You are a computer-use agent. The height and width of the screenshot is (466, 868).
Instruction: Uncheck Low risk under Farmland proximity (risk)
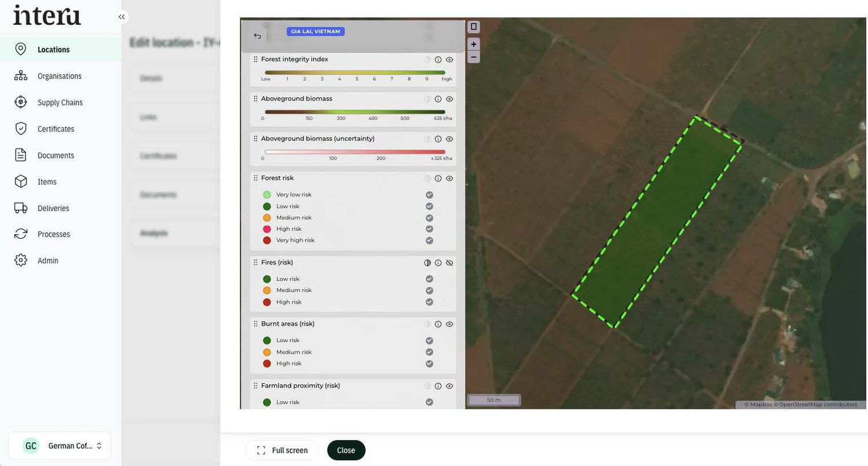[429, 402]
